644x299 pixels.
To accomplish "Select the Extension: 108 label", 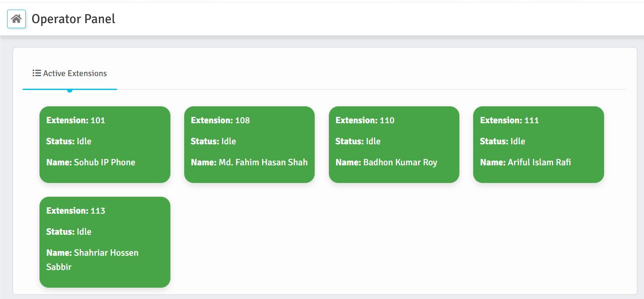I will (x=220, y=120).
